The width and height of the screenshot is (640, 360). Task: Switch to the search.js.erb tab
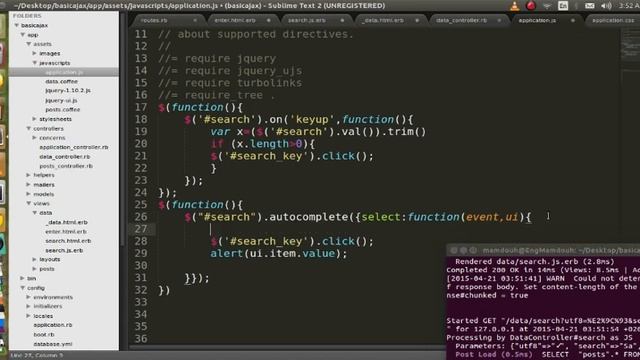point(307,20)
